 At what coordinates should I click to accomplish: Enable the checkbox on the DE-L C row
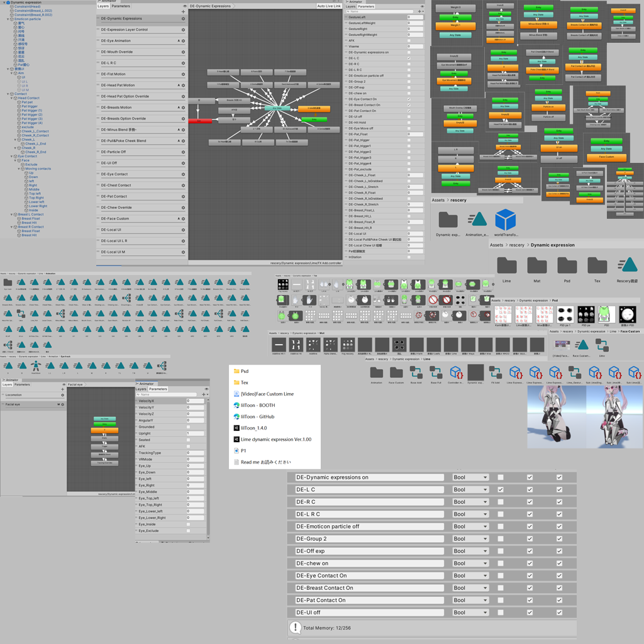tap(501, 490)
